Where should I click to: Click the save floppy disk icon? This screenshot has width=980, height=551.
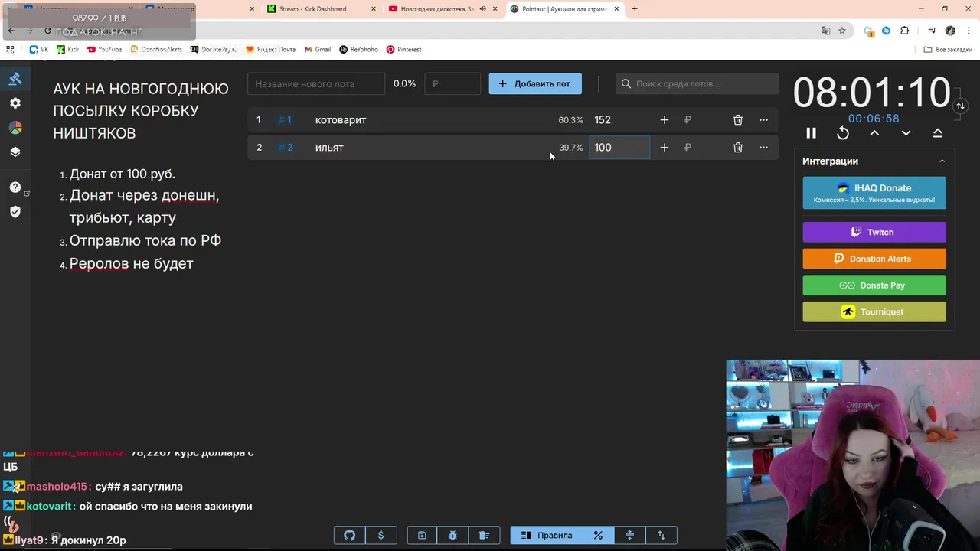click(x=422, y=536)
